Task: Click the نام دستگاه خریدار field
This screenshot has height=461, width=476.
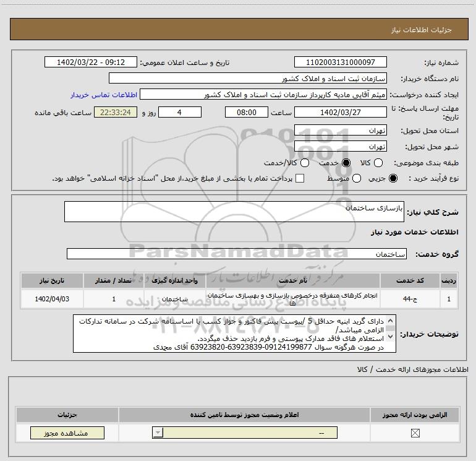Action: pos(248,78)
